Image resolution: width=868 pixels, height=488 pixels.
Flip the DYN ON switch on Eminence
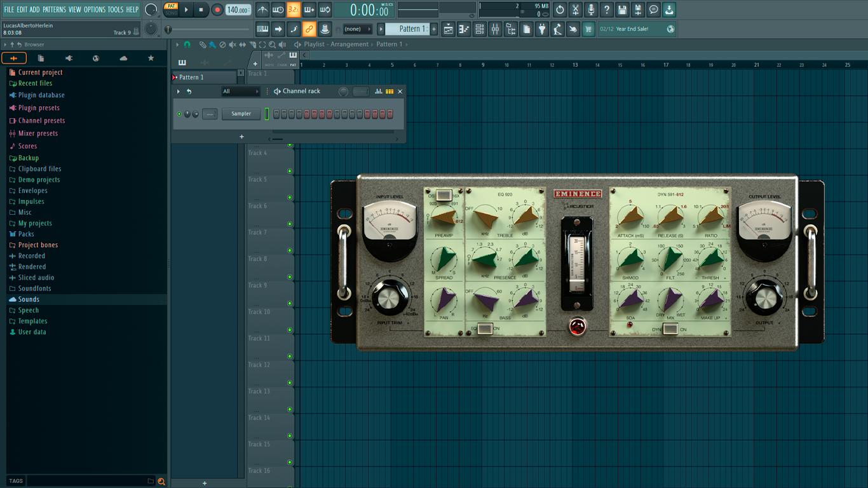point(670,329)
